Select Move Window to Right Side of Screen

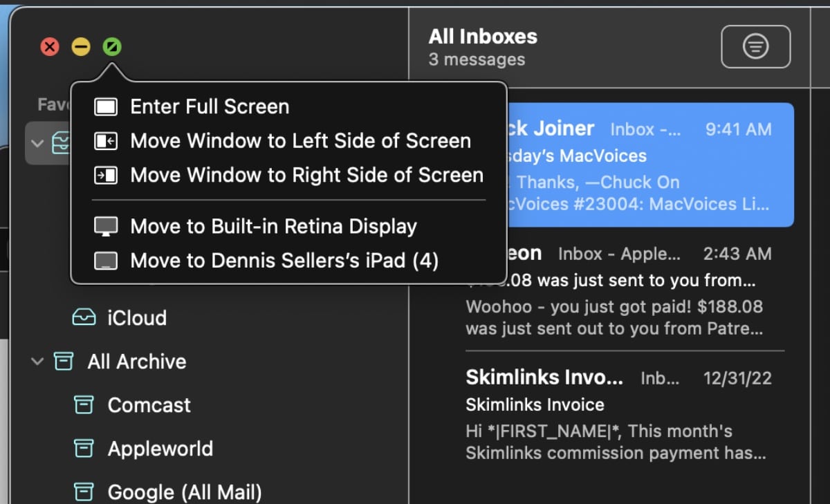(306, 175)
